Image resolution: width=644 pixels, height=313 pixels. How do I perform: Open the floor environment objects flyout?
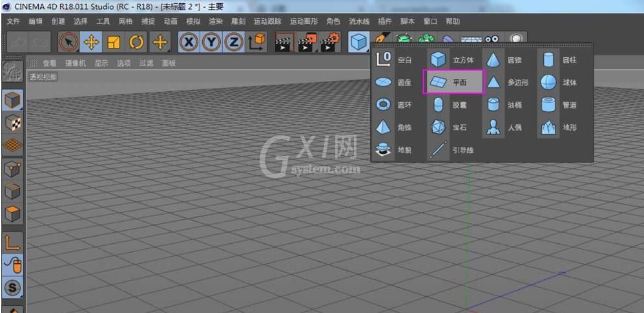(x=471, y=39)
